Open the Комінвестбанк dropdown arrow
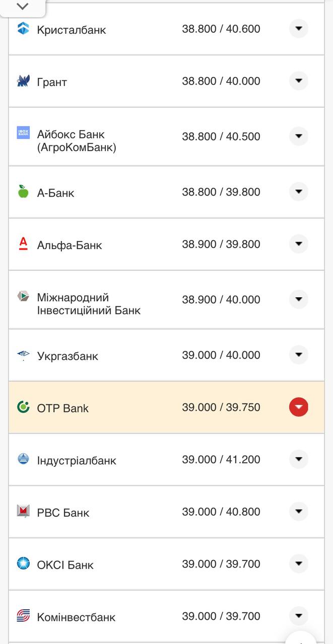The height and width of the screenshot is (644, 333). (298, 614)
